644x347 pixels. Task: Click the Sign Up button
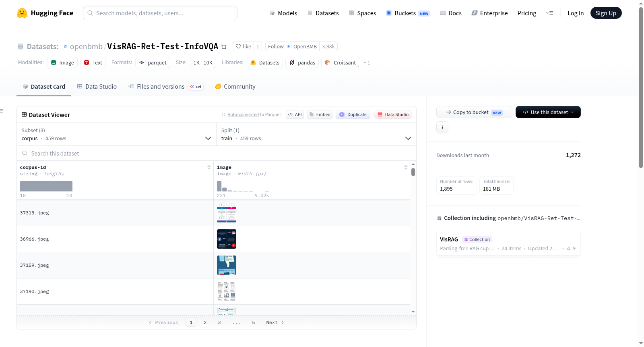[606, 13]
